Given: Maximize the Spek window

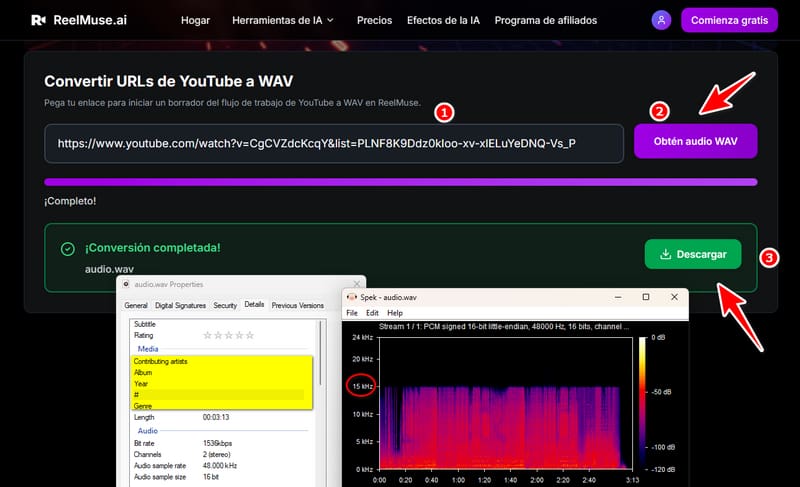Looking at the screenshot, I should click(646, 297).
